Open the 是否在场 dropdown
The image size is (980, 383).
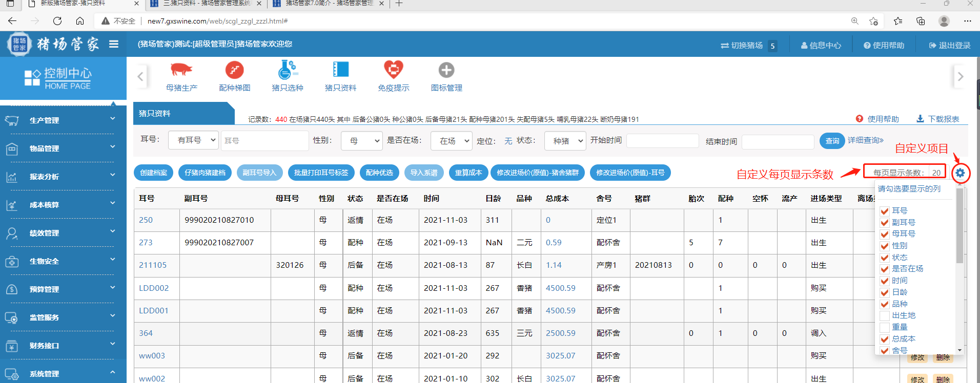click(452, 141)
